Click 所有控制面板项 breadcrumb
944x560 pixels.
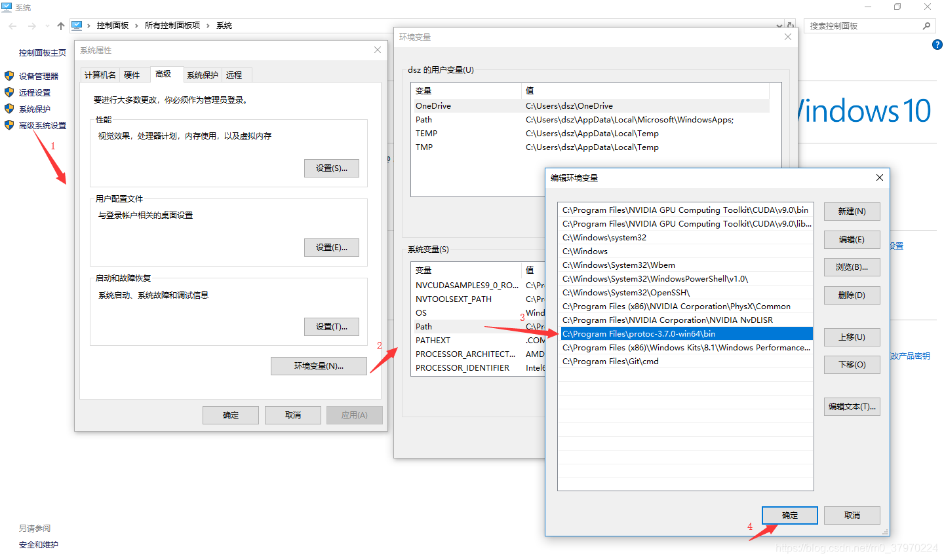coord(172,26)
